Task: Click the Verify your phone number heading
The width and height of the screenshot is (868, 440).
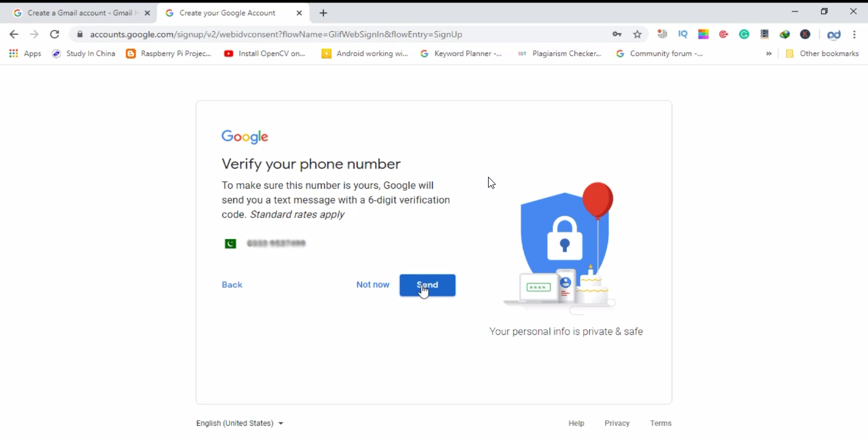Action: (x=311, y=164)
